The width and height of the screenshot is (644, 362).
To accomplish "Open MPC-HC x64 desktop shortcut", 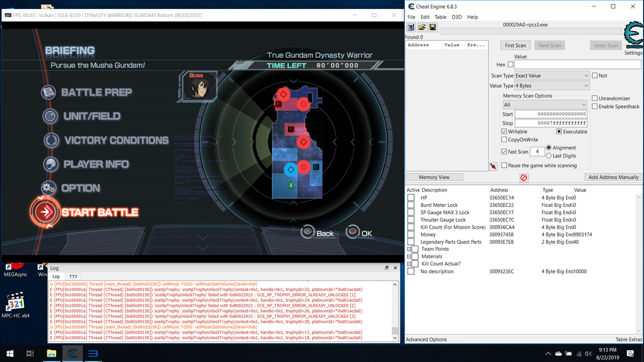I will [x=15, y=305].
